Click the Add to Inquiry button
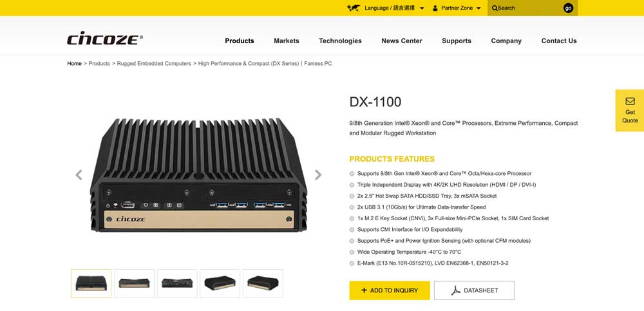Screen dimensions: 644x311 click(x=390, y=290)
